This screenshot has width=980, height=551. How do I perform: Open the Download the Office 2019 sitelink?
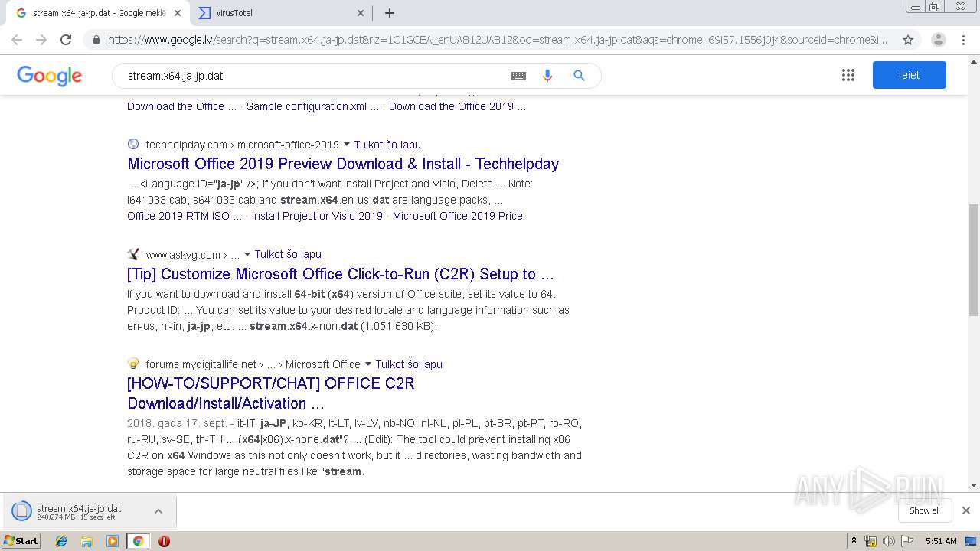pyautogui.click(x=457, y=106)
